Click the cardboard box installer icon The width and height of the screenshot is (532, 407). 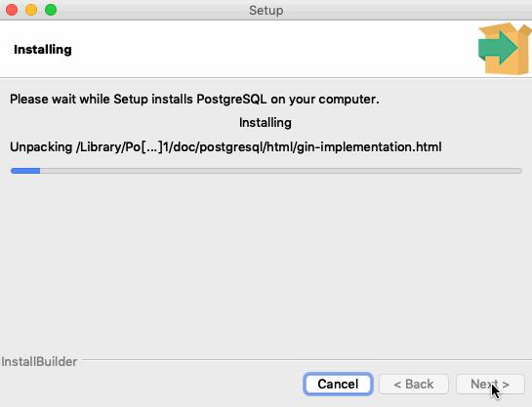point(505,49)
